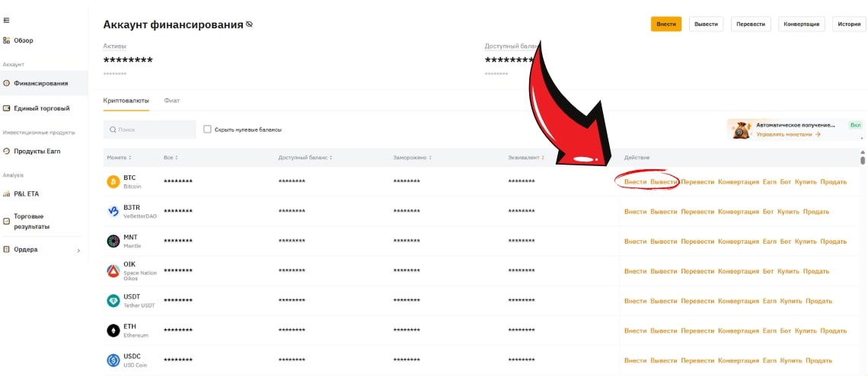Click Внести in the USDT row
The image size is (868, 381).
pos(635,301)
